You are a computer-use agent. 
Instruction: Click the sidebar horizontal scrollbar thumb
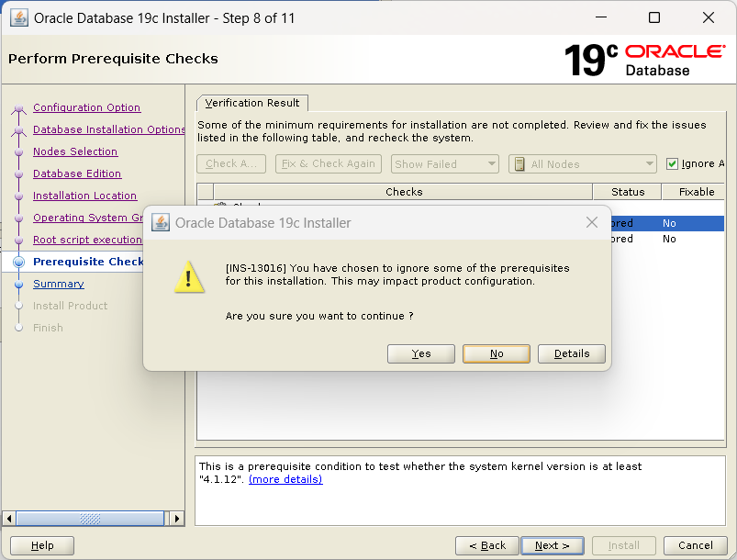[90, 519]
